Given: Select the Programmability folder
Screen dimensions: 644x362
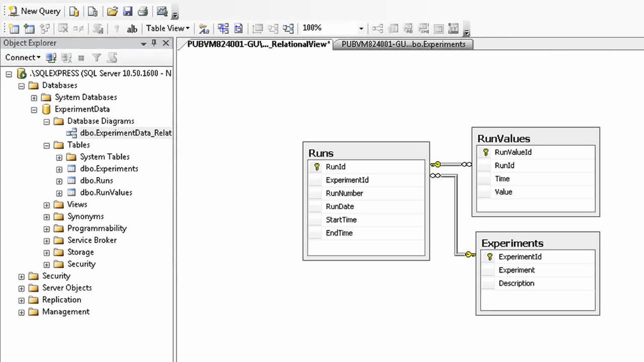Looking at the screenshot, I should pyautogui.click(x=97, y=228).
